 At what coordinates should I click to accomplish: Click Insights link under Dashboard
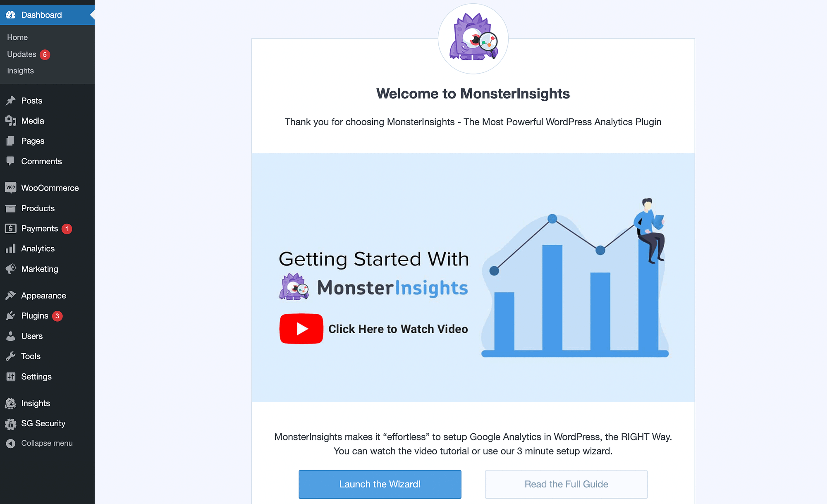[x=21, y=71]
